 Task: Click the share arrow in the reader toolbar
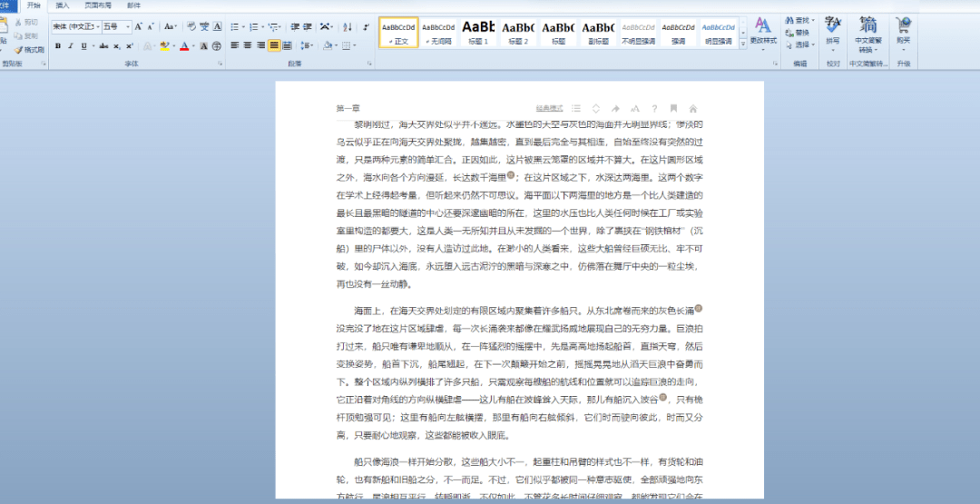coord(615,108)
